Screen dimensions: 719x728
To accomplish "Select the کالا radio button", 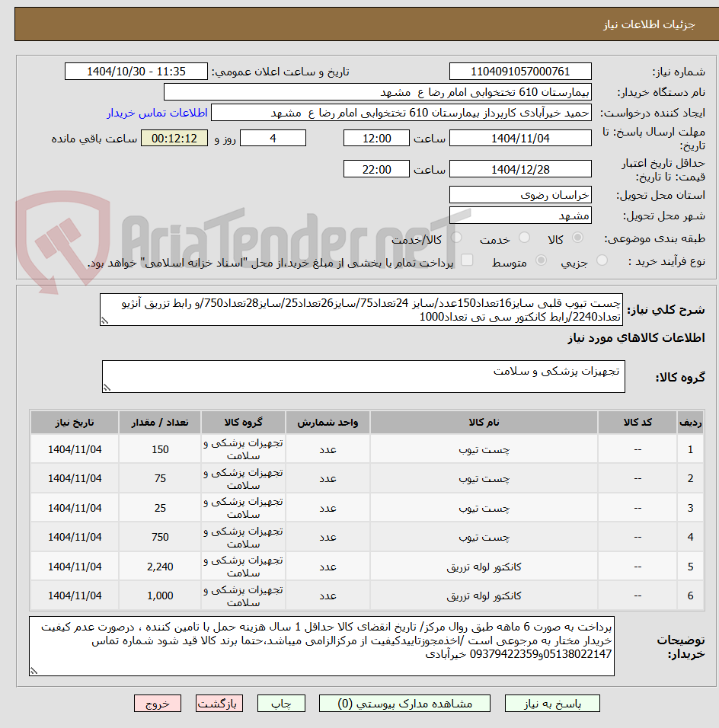I will click(578, 238).
